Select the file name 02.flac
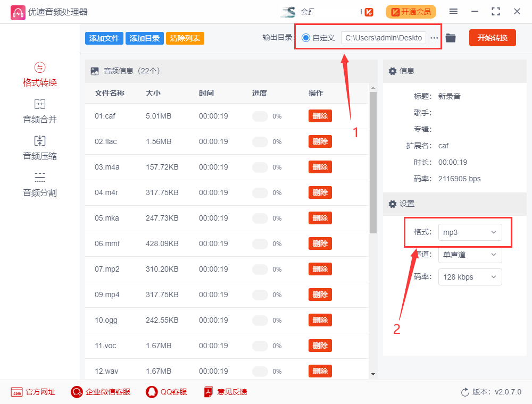 tap(105, 142)
